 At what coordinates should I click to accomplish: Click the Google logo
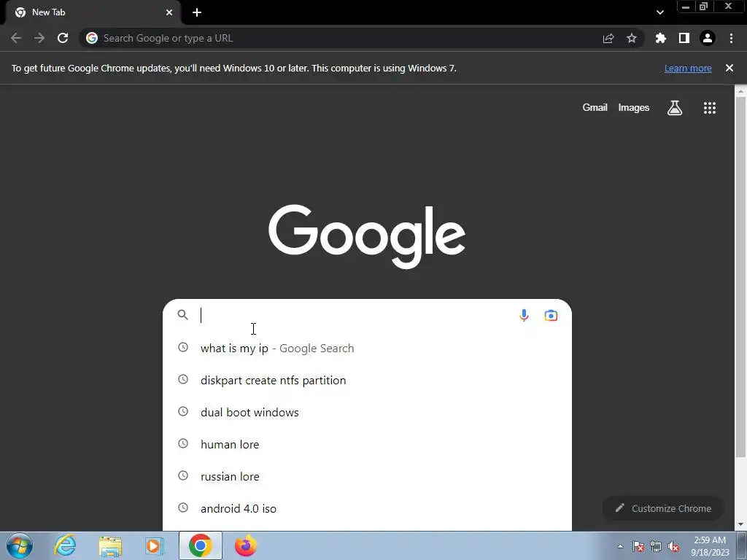pyautogui.click(x=367, y=237)
